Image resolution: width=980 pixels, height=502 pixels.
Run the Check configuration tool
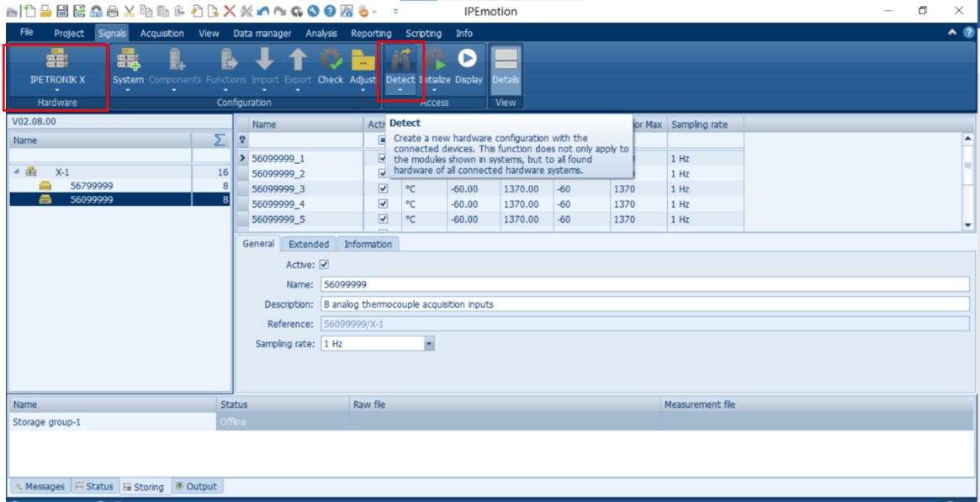[x=331, y=60]
